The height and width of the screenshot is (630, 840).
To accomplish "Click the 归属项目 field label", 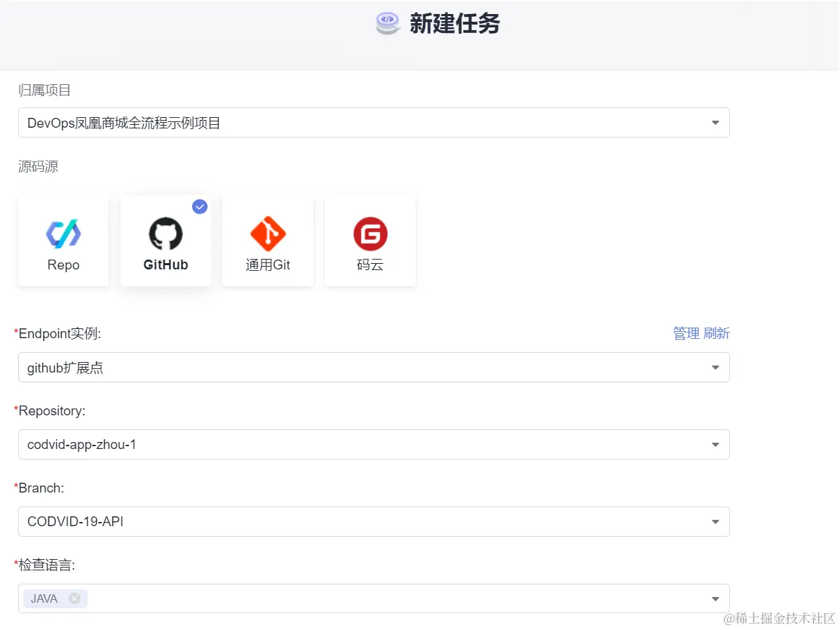I will coord(44,90).
